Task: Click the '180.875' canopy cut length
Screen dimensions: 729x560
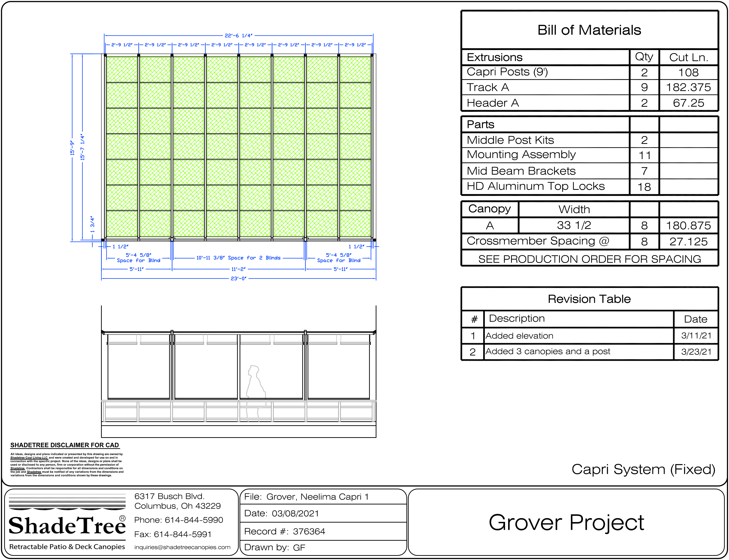Action: (688, 226)
